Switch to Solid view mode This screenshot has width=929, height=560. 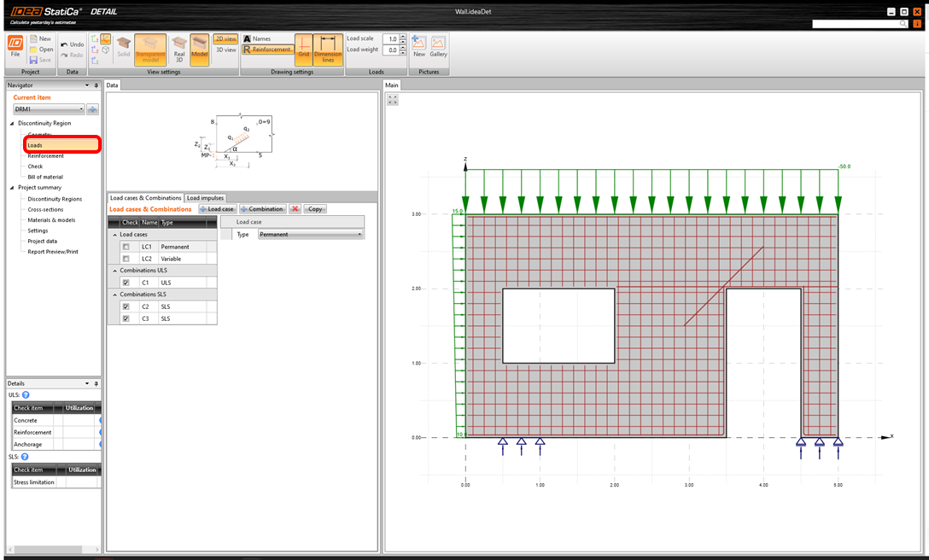[124, 47]
